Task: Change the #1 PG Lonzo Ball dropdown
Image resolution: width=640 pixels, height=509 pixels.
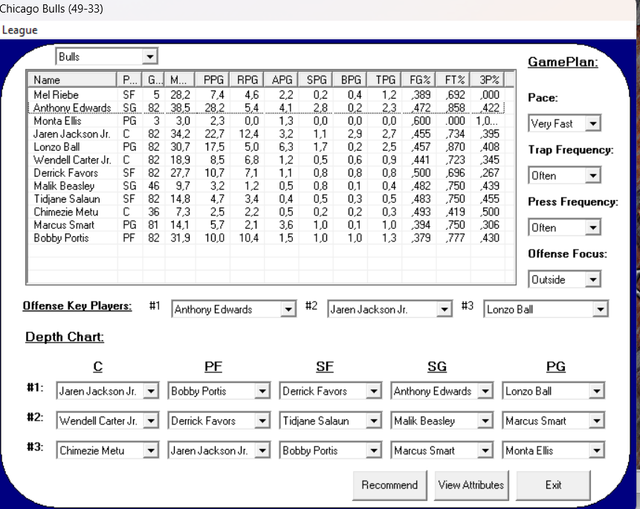Action: coord(553,391)
